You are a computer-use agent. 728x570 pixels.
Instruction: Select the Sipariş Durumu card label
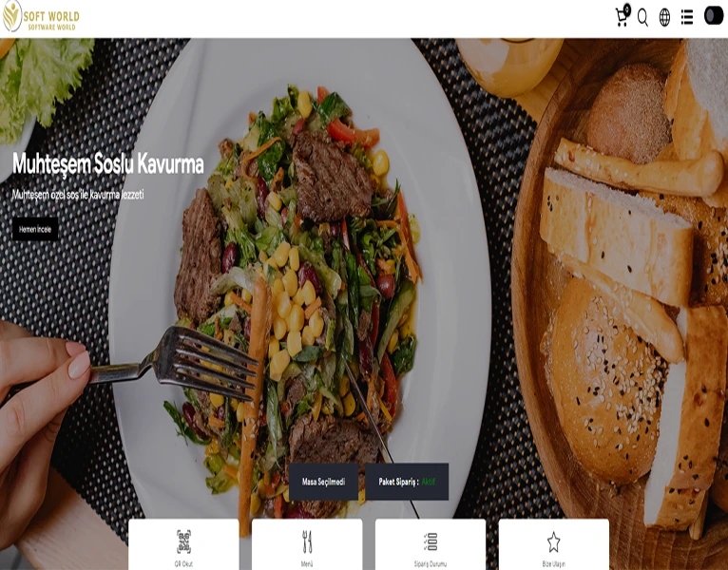(431, 564)
